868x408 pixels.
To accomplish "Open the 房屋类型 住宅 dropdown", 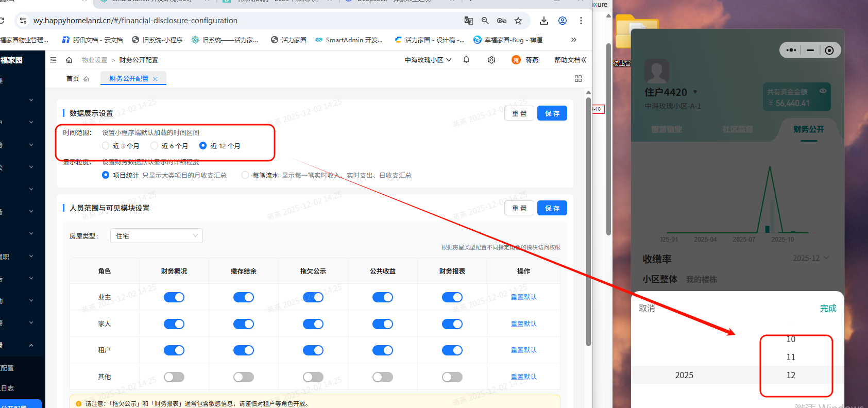I will tap(156, 236).
